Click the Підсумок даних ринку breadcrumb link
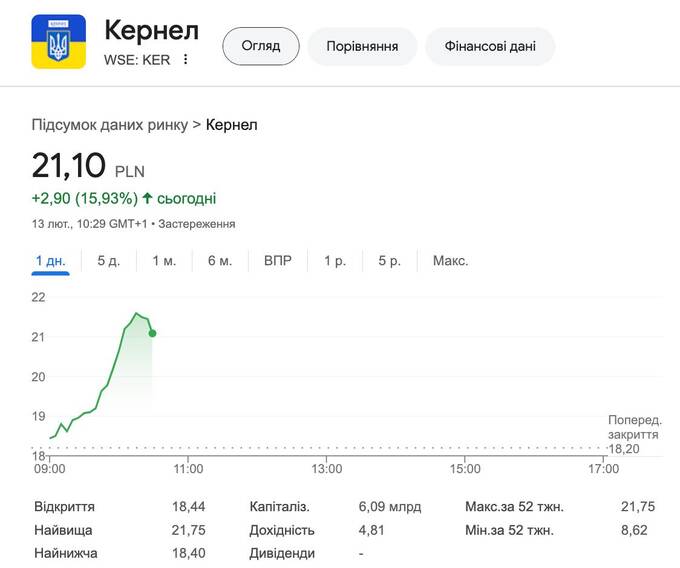 109,124
